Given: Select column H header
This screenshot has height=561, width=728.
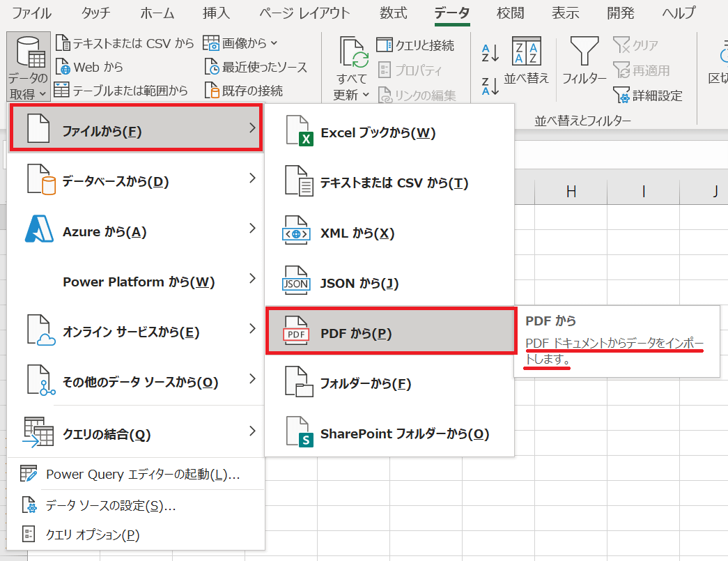Looking at the screenshot, I should (571, 191).
